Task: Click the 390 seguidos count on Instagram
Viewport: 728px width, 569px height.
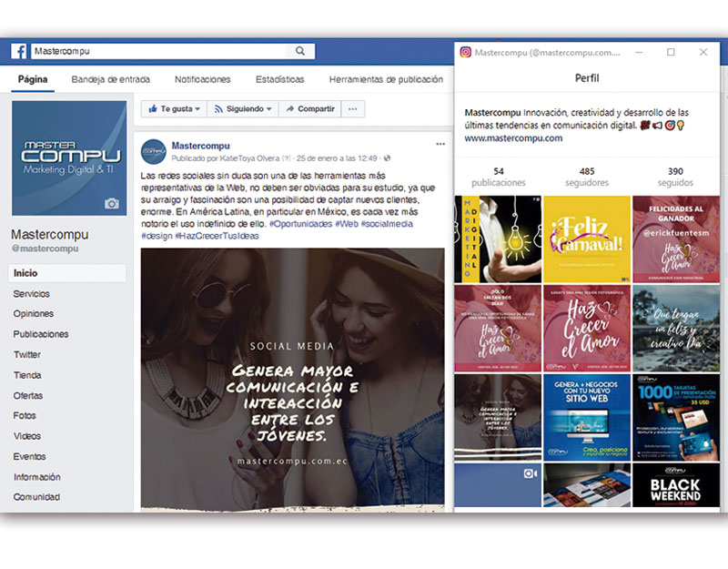Action: [x=675, y=177]
